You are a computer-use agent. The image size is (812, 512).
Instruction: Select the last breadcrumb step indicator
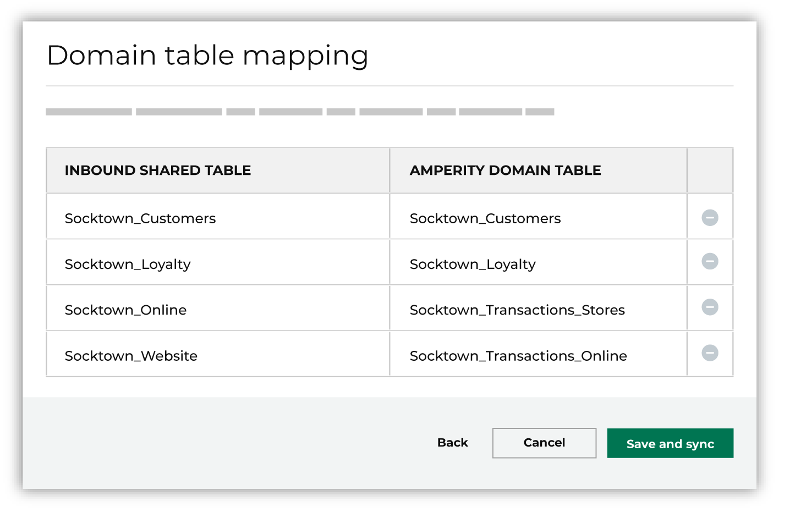point(540,112)
